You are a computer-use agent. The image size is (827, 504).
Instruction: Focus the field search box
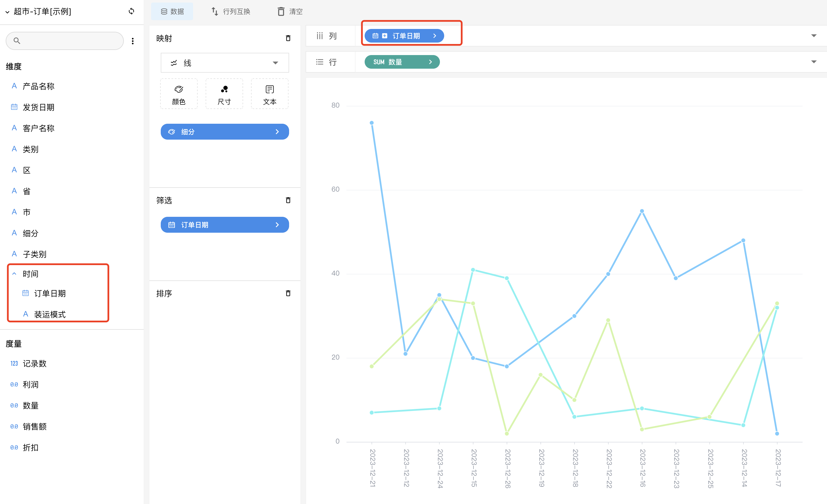65,41
